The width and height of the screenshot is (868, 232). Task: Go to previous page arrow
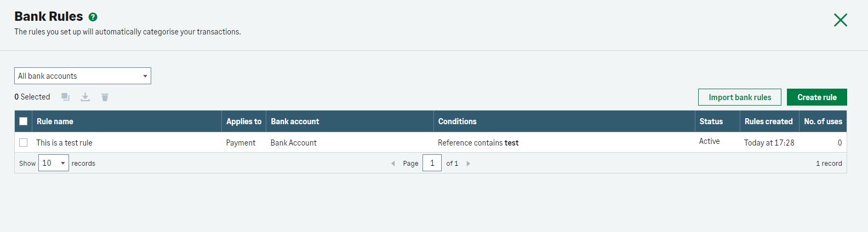click(x=393, y=164)
